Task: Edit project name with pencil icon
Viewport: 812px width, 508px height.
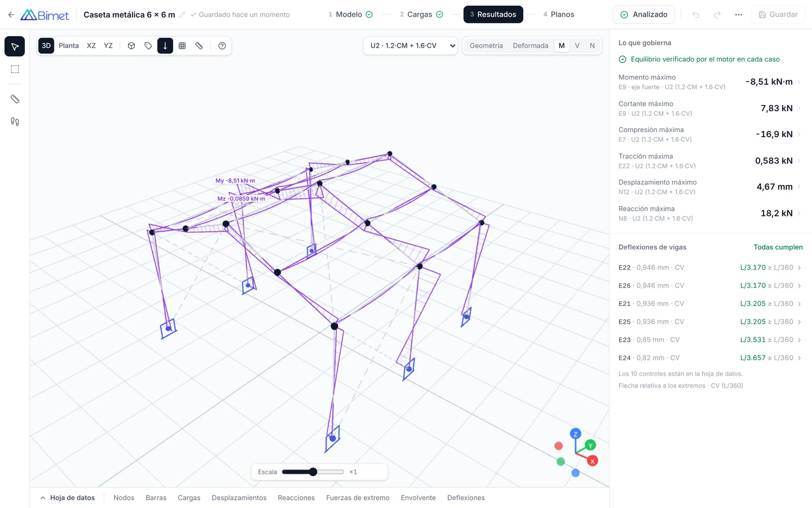Action: pyautogui.click(x=182, y=15)
